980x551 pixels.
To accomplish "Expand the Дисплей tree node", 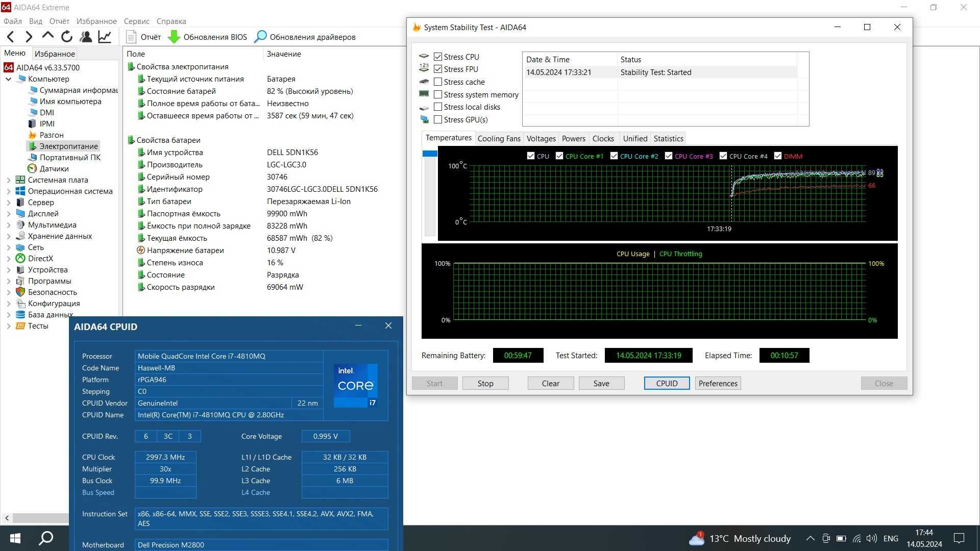I will tap(9, 213).
